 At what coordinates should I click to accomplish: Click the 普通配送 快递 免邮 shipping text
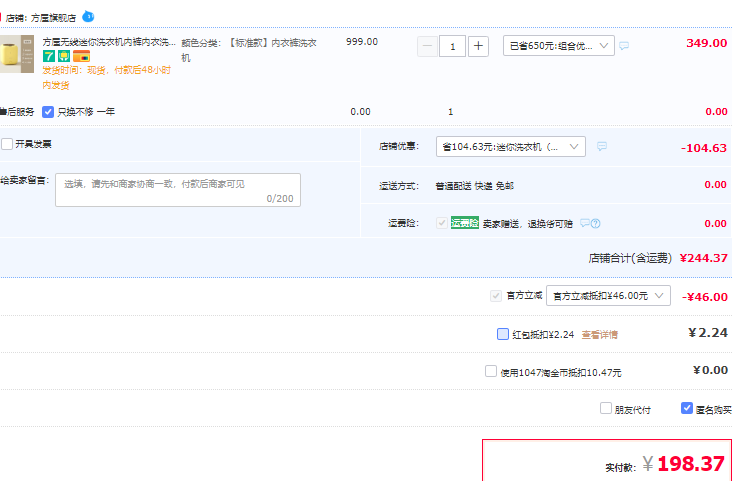click(x=474, y=186)
